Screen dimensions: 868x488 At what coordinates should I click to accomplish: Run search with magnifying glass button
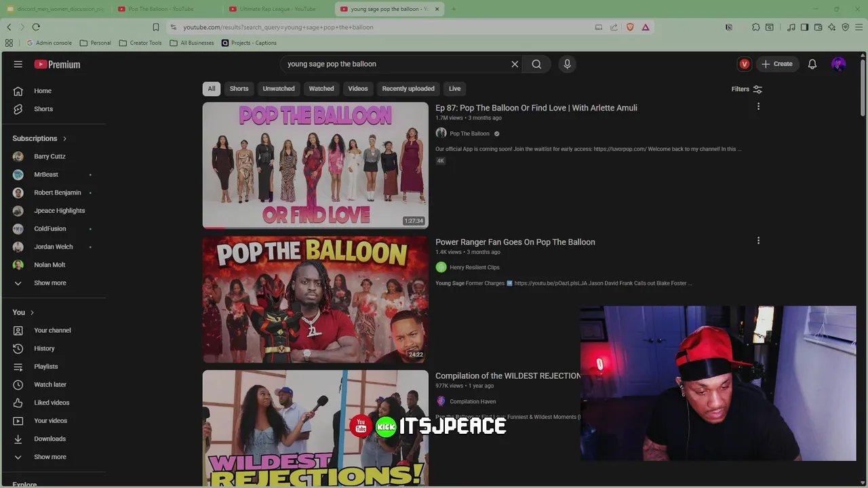(536, 64)
